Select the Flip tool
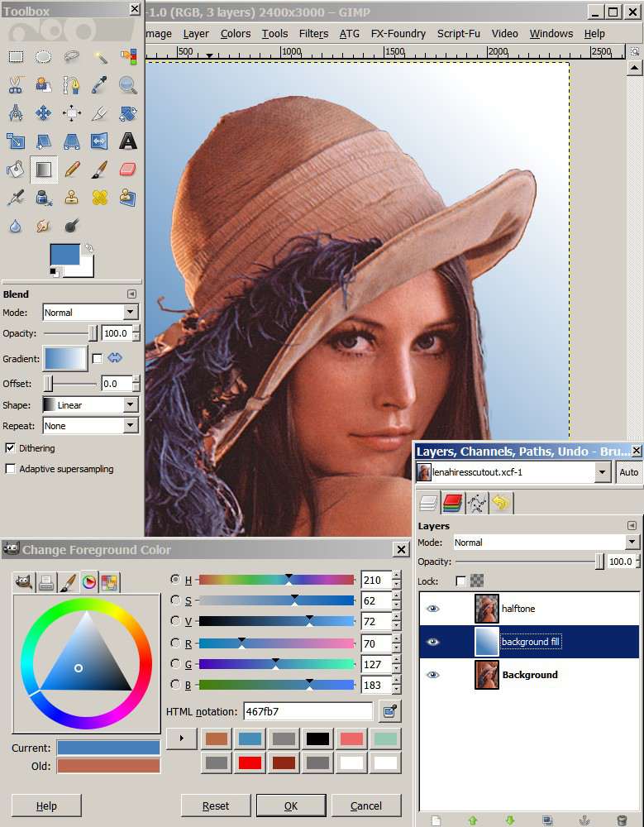Viewport: 644px width, 827px height. (100, 141)
